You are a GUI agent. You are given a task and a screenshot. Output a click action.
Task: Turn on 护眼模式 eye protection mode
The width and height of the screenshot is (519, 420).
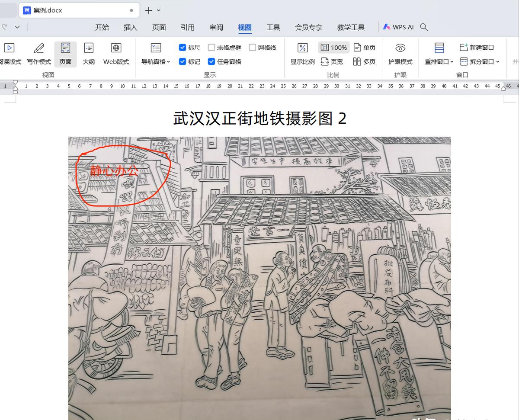pyautogui.click(x=400, y=54)
